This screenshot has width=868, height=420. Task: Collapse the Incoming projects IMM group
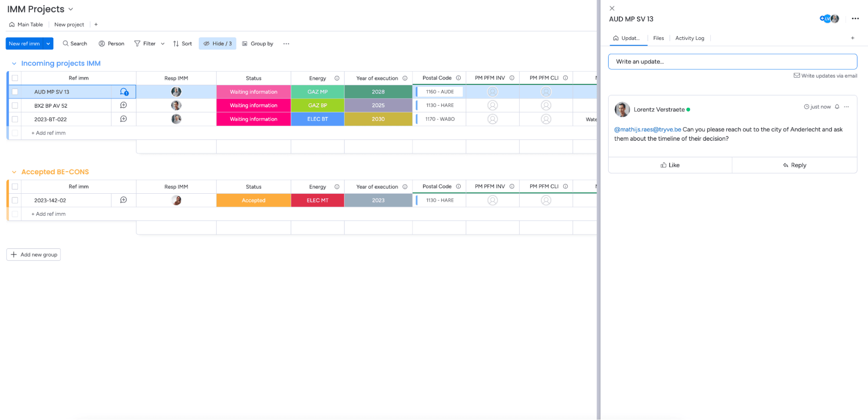click(14, 63)
